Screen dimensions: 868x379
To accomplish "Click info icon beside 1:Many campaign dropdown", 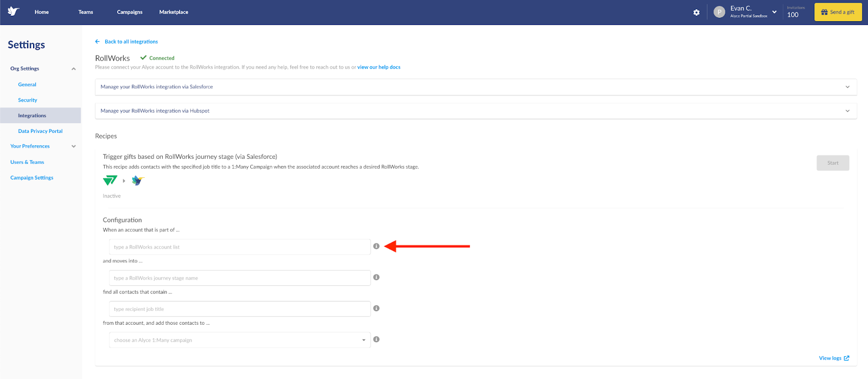I will tap(376, 339).
